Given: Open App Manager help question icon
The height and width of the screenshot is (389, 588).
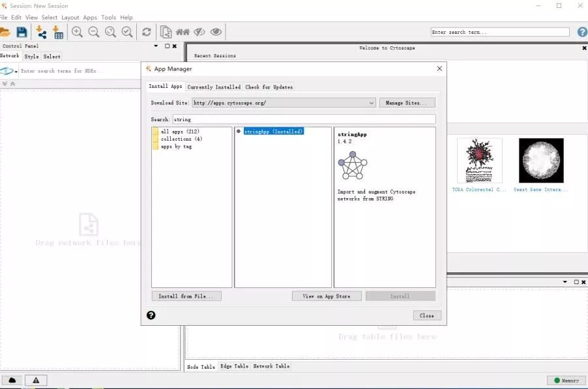Looking at the screenshot, I should coord(151,315).
